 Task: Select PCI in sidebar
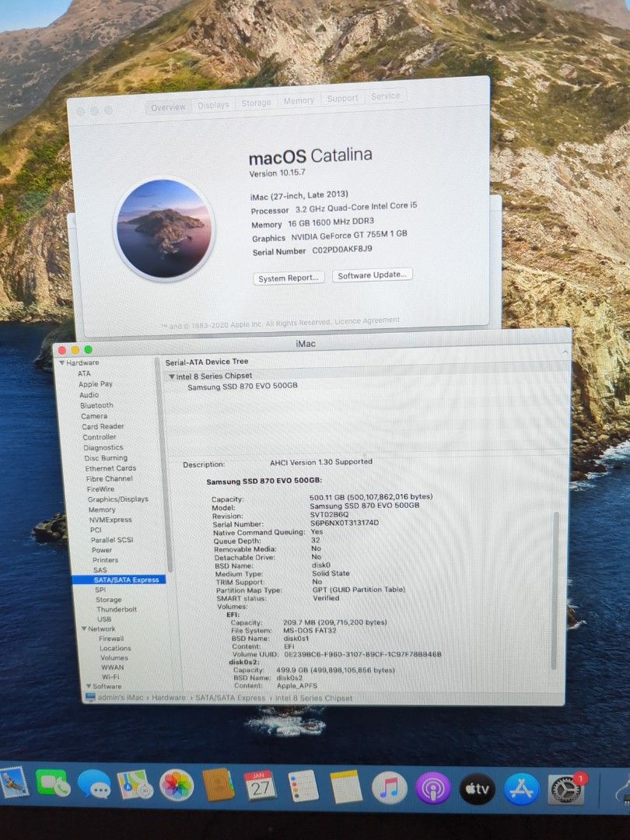coord(96,530)
